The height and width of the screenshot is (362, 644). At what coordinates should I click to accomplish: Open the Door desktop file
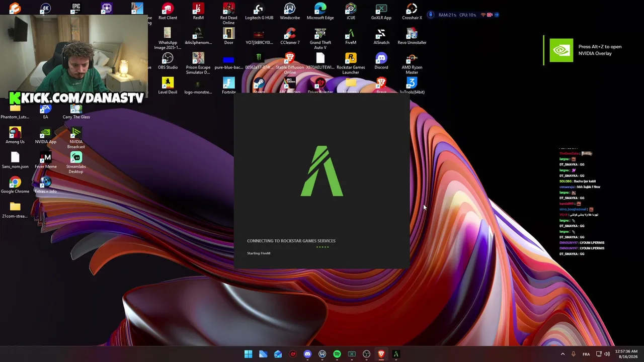(x=228, y=36)
